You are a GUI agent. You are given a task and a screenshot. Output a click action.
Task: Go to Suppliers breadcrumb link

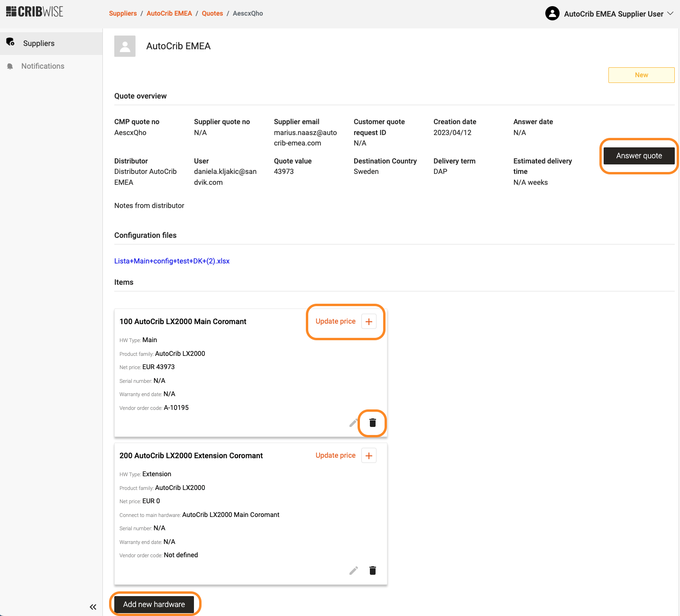[123, 14]
